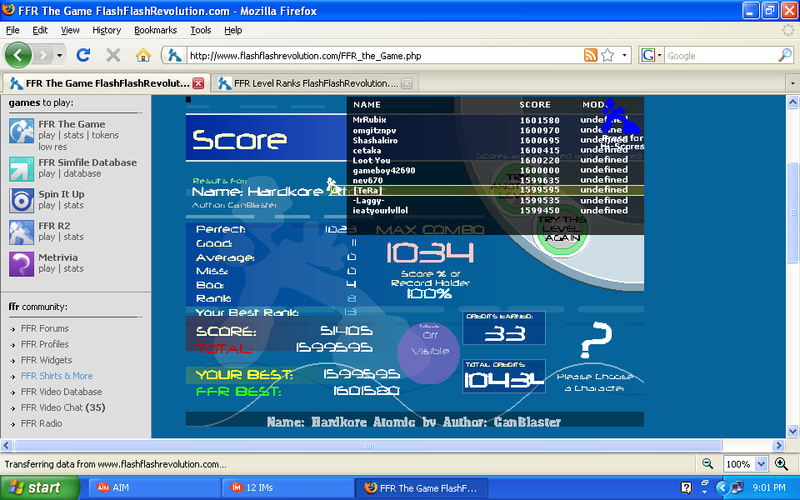
Task: Click the RSS feed icon in address bar
Action: pyautogui.click(x=591, y=55)
